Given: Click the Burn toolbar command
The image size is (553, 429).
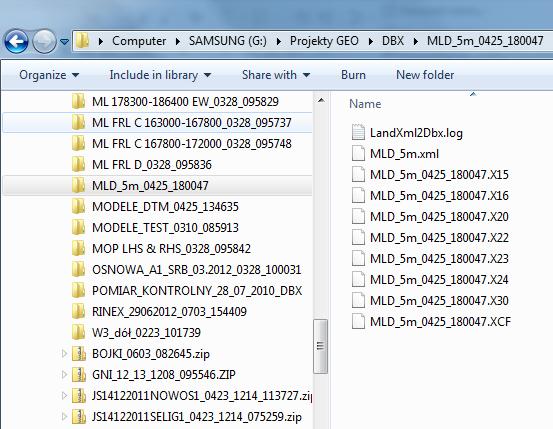Looking at the screenshot, I should pos(353,75).
